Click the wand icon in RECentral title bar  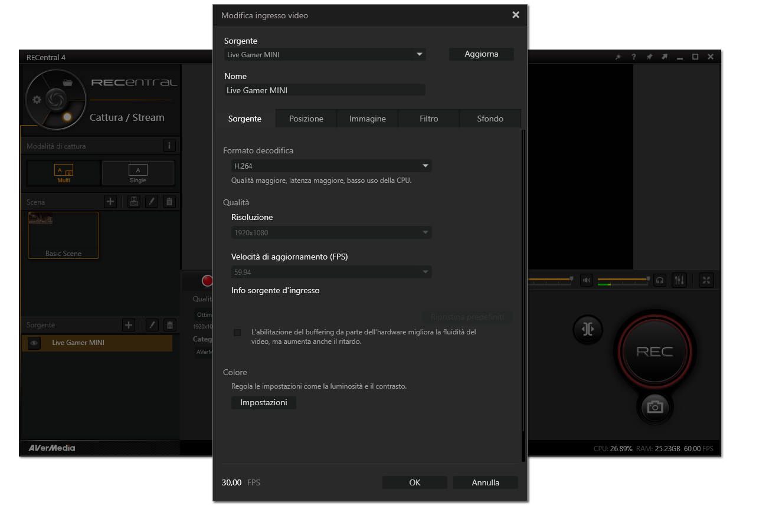pyautogui.click(x=618, y=57)
